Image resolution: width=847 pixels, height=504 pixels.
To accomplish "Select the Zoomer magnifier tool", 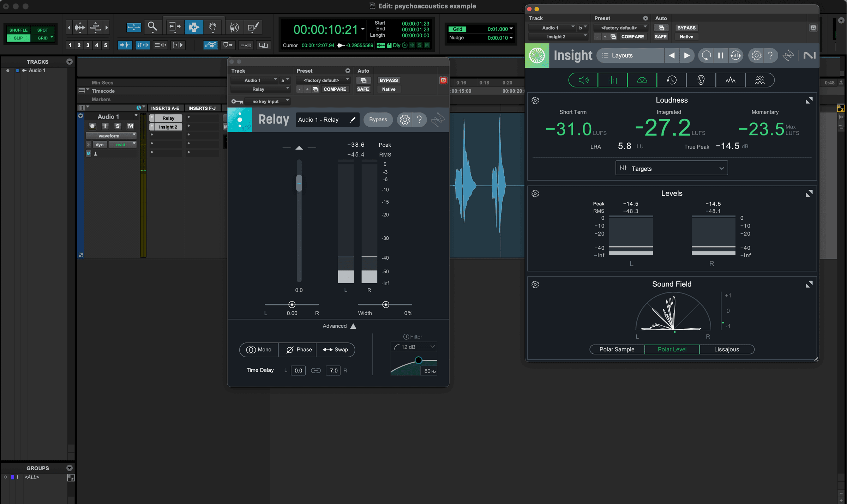I will 152,27.
